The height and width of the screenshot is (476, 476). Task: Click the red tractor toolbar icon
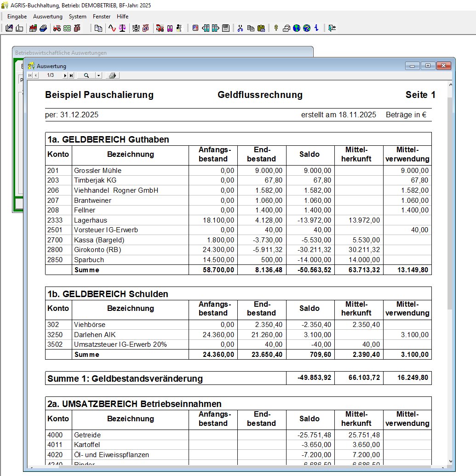57,28
